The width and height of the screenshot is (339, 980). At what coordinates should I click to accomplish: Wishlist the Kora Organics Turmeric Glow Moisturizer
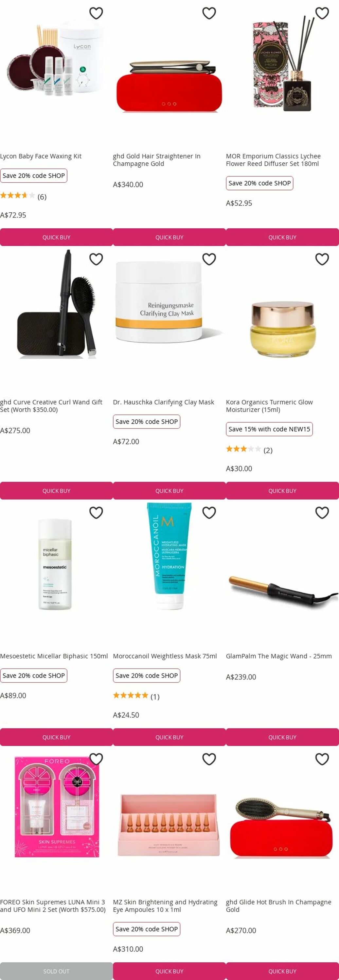(x=322, y=259)
